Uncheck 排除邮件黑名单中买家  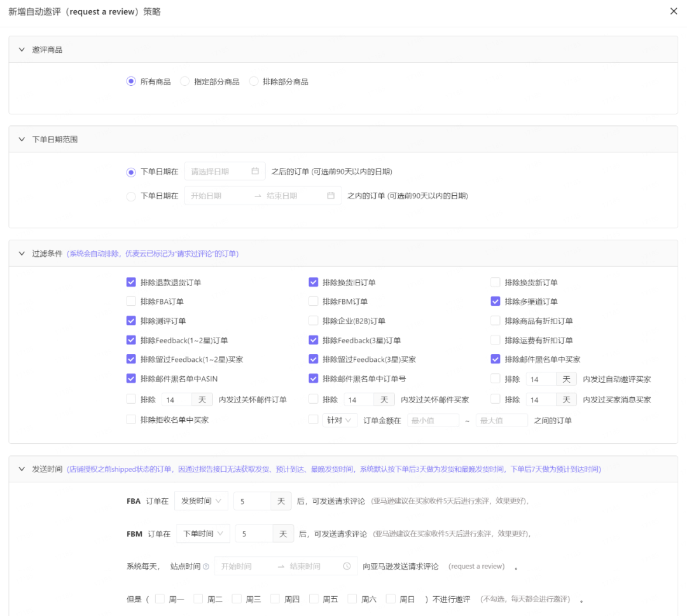click(x=495, y=359)
